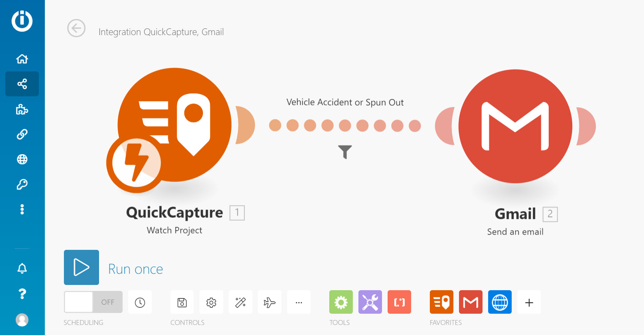Expand more controls with the ellipsis button
Image resolution: width=644 pixels, height=335 pixels.
pos(299,302)
